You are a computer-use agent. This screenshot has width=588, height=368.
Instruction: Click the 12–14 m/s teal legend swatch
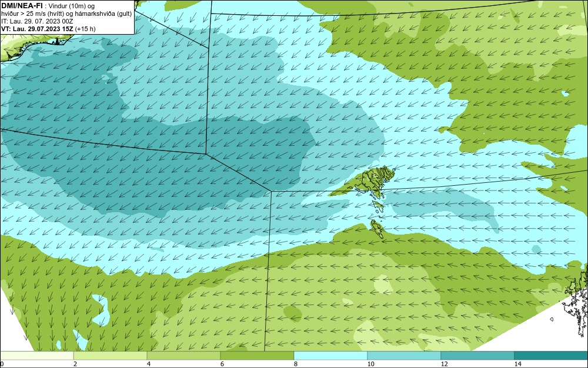(477, 356)
